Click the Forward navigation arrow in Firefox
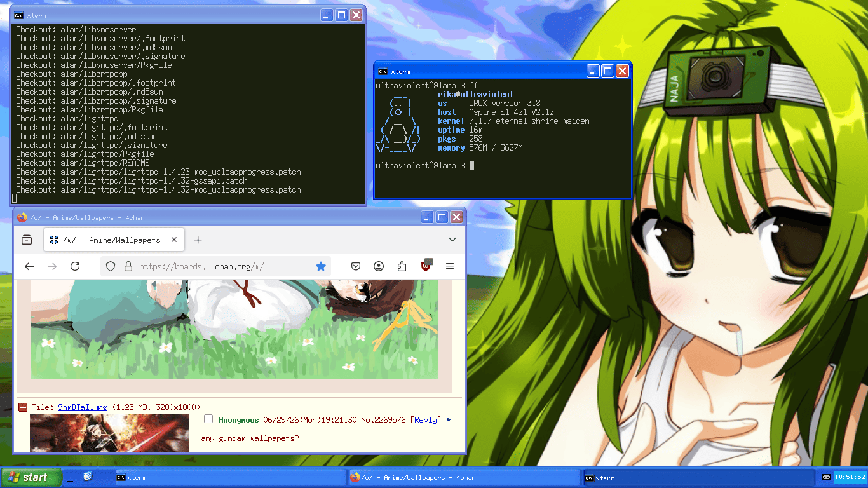 pyautogui.click(x=52, y=266)
